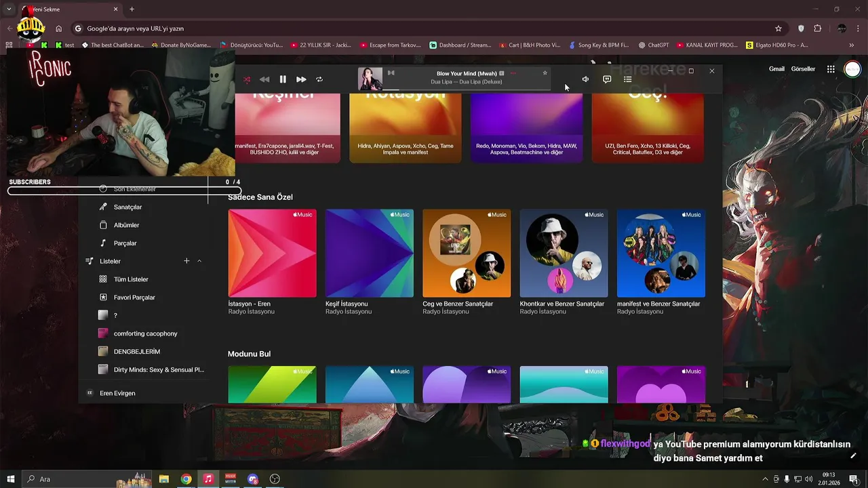Open the Chrome three-dot menu
This screenshot has width=868, height=488.
coord(859,28)
